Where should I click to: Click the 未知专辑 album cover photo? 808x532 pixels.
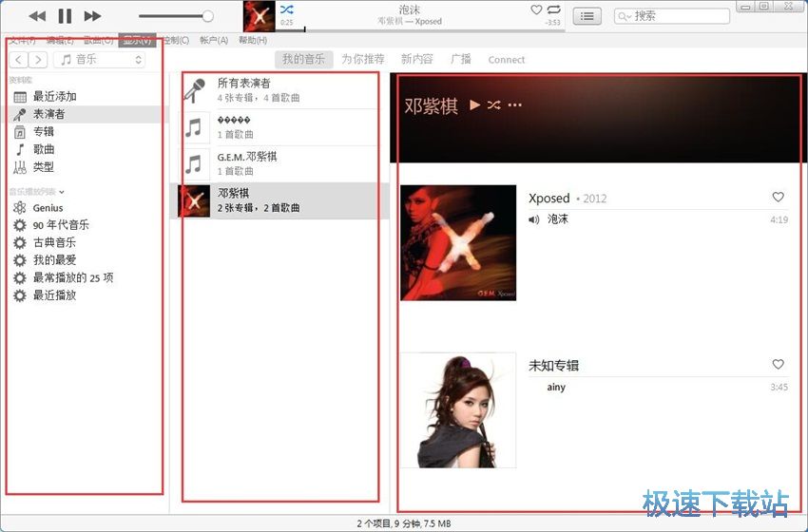pyautogui.click(x=458, y=410)
